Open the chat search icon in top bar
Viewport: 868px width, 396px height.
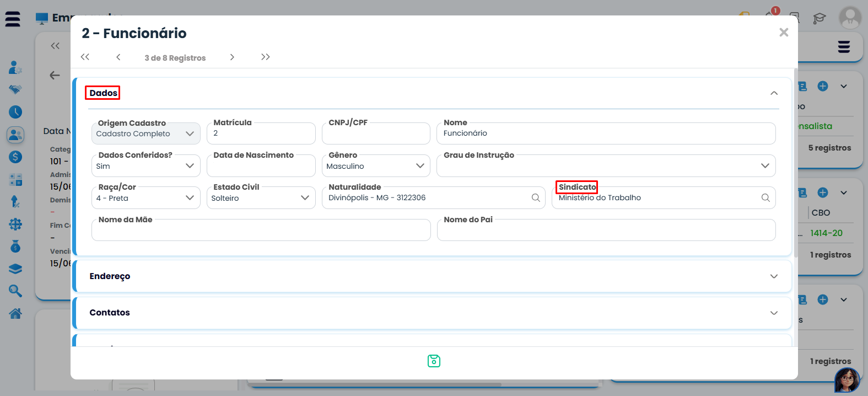(794, 18)
